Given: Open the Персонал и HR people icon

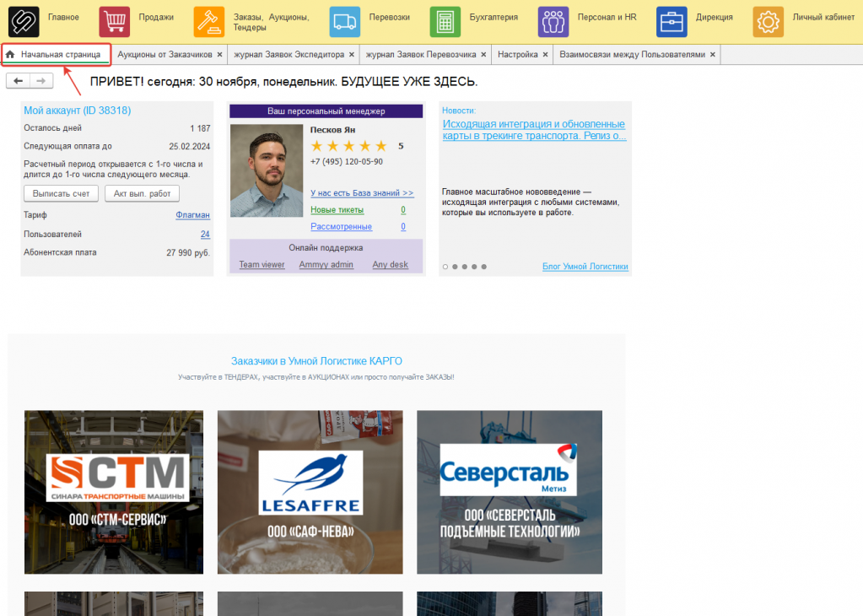Looking at the screenshot, I should (553, 21).
